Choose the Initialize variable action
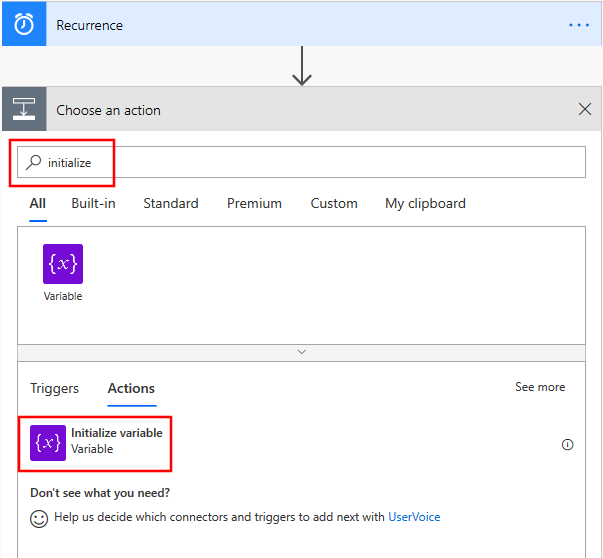603x558 pixels. 116,441
